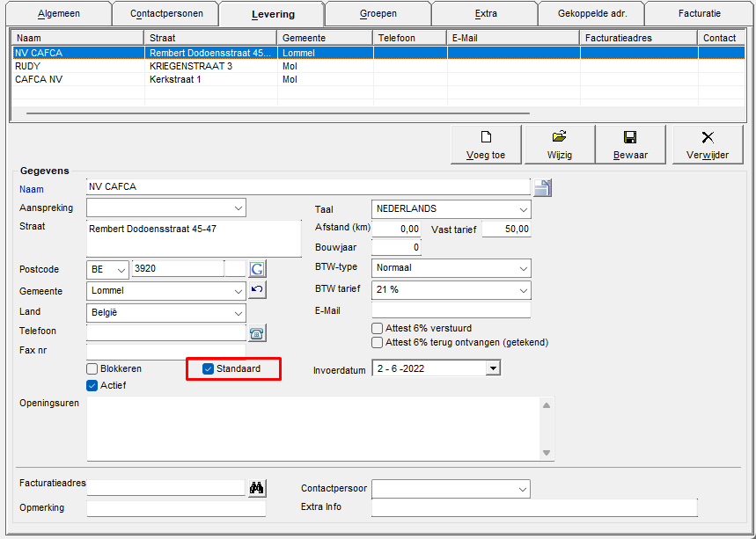Click the Wijzig button
This screenshot has height=539, width=756.
click(x=559, y=144)
